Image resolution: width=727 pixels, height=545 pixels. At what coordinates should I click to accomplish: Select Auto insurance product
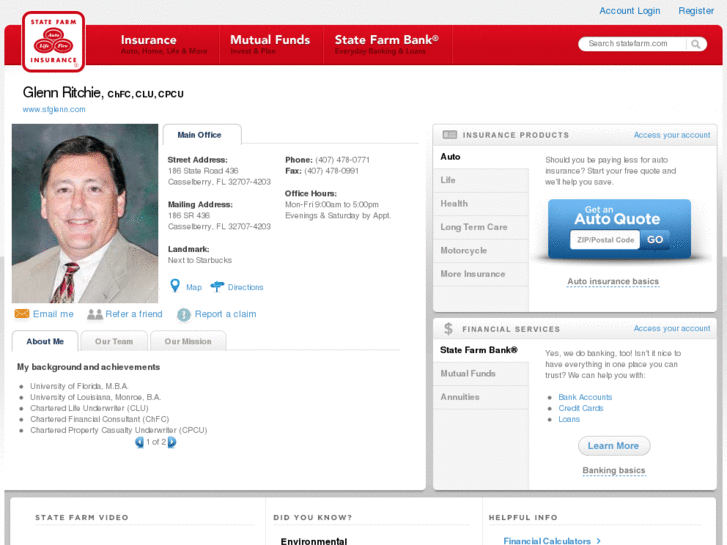481,157
